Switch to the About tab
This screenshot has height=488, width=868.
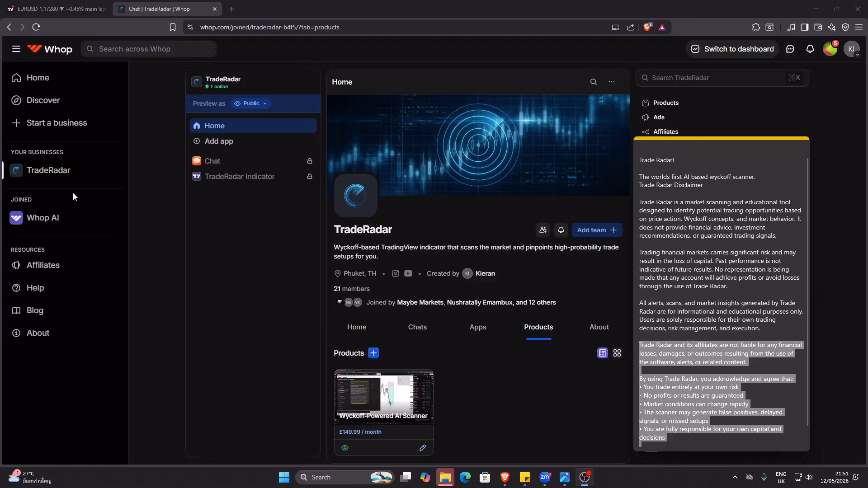click(x=599, y=327)
